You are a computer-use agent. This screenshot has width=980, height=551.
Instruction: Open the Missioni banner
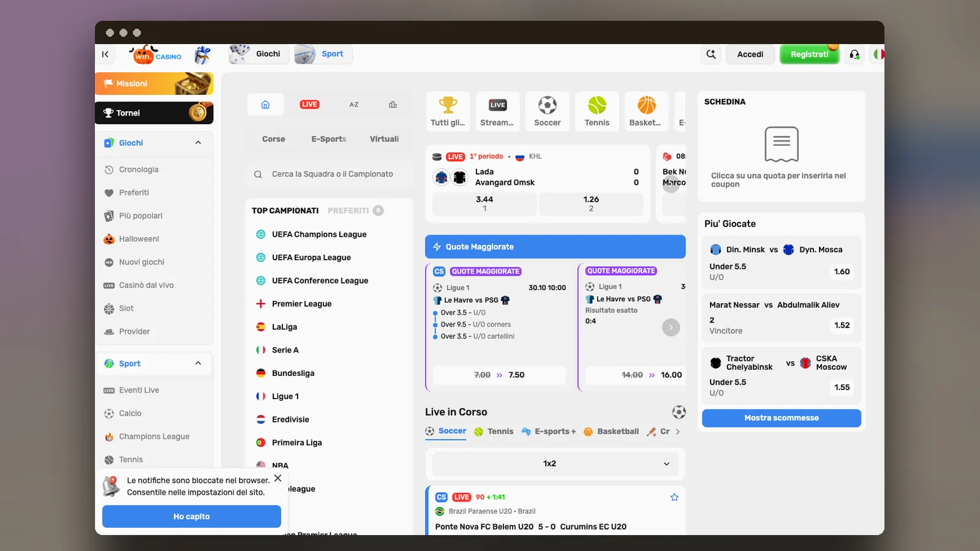154,84
